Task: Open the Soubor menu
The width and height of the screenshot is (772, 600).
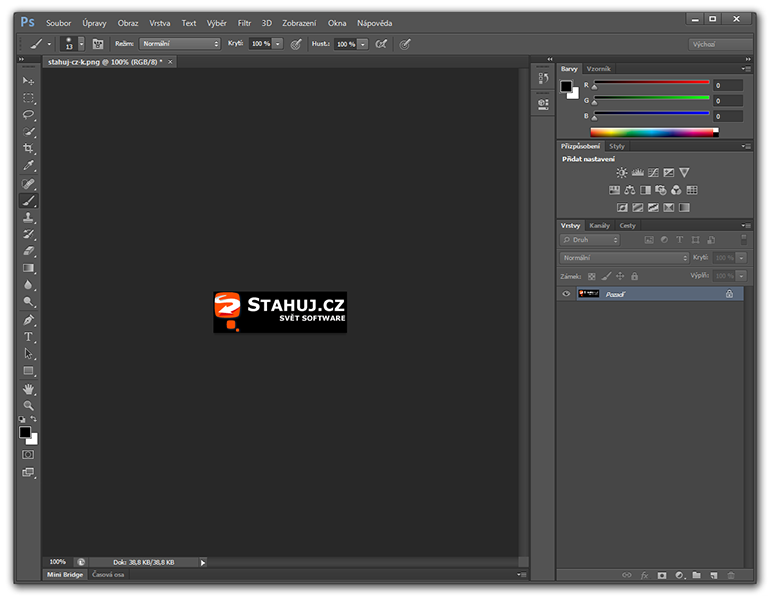Action: pyautogui.click(x=59, y=23)
